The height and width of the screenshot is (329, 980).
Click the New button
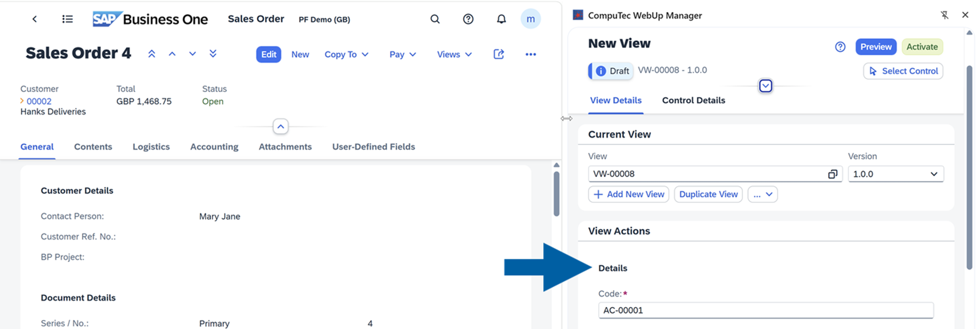tap(300, 54)
